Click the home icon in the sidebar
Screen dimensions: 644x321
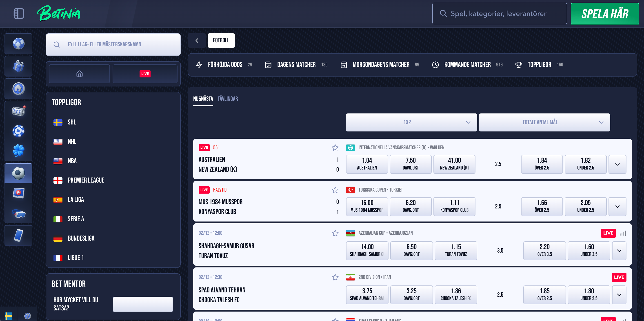(18, 89)
